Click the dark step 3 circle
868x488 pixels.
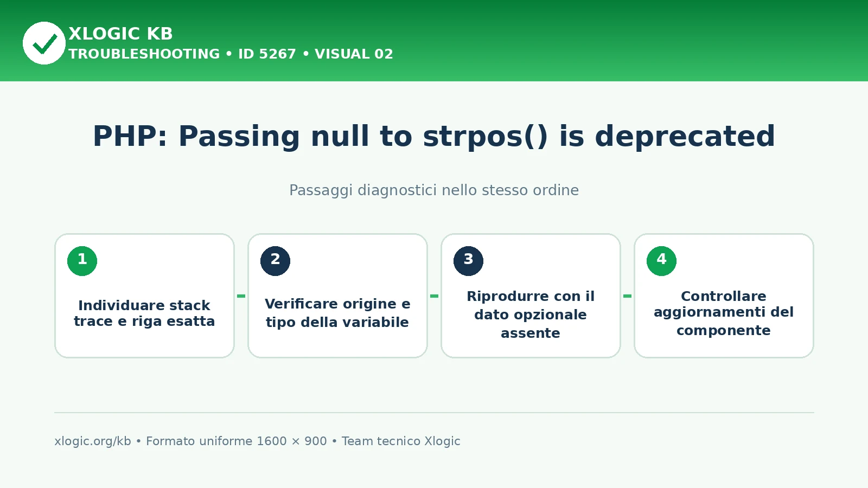point(469,261)
